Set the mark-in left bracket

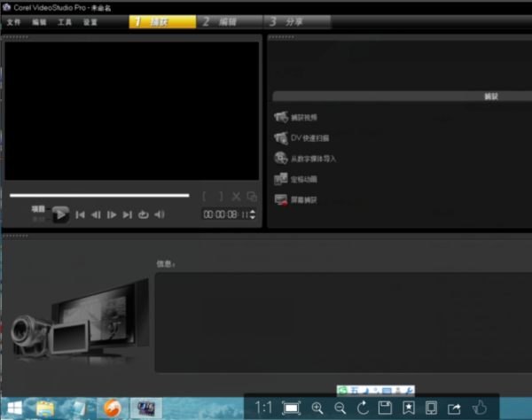[205, 197]
